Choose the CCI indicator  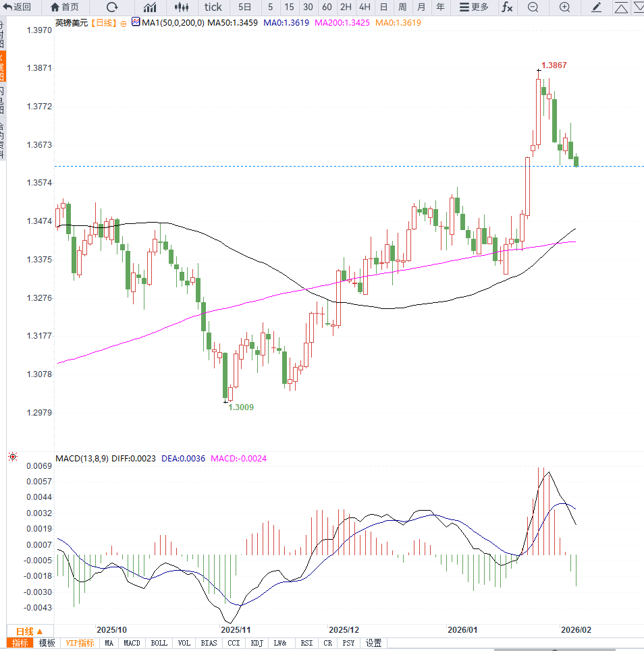[x=234, y=643]
